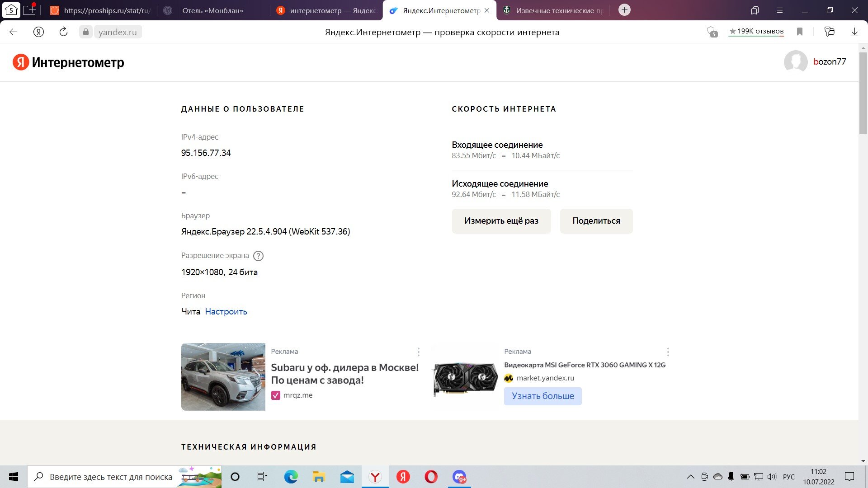Image resolution: width=868 pixels, height=488 pixels.
Task: Click the browser back arrow
Action: click(14, 32)
